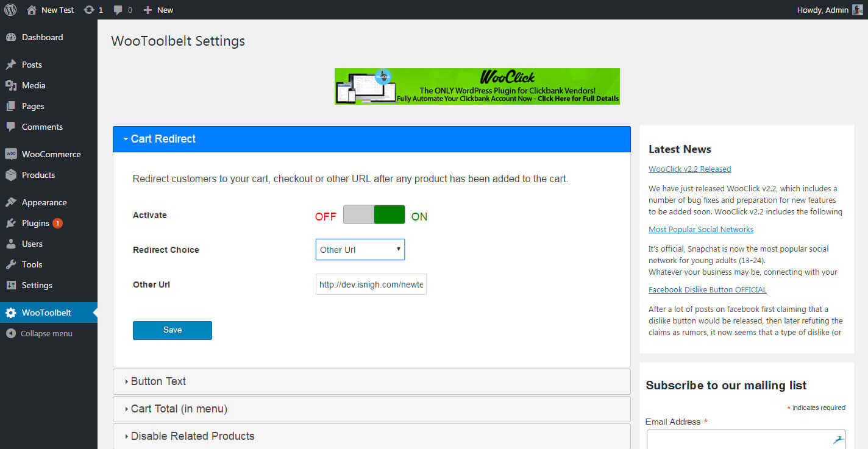Open the New Test site home icon
The width and height of the screenshot is (868, 449).
click(32, 10)
